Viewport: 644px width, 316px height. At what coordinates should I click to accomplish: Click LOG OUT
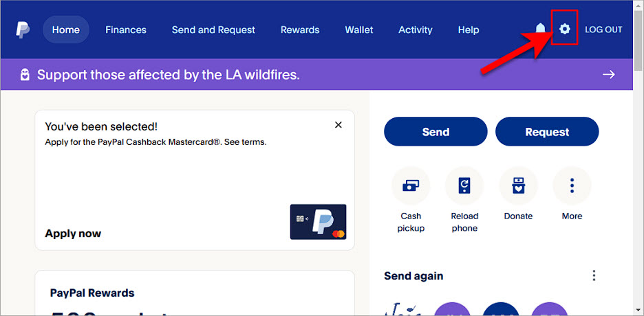tap(604, 30)
